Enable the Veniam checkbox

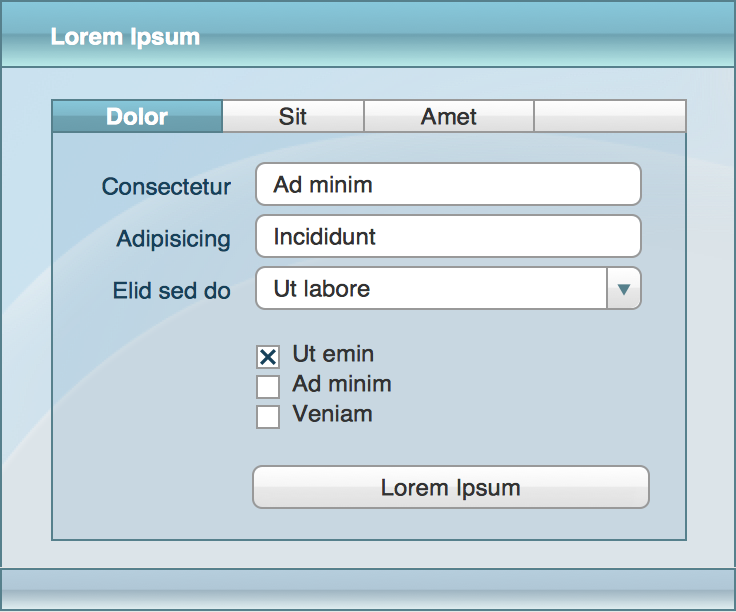[x=268, y=417]
